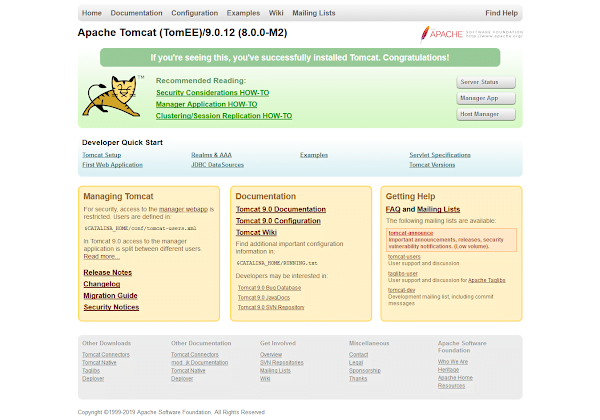This screenshot has height=420, width=600.
Task: Open Deployer under Other Downloads
Action: [93, 379]
